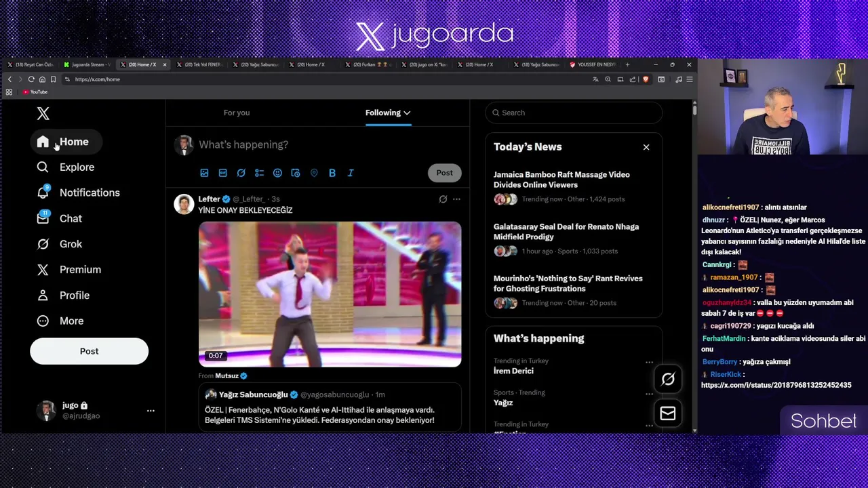Open Lefter's profile avatar
868x488 pixels.
[184, 204]
